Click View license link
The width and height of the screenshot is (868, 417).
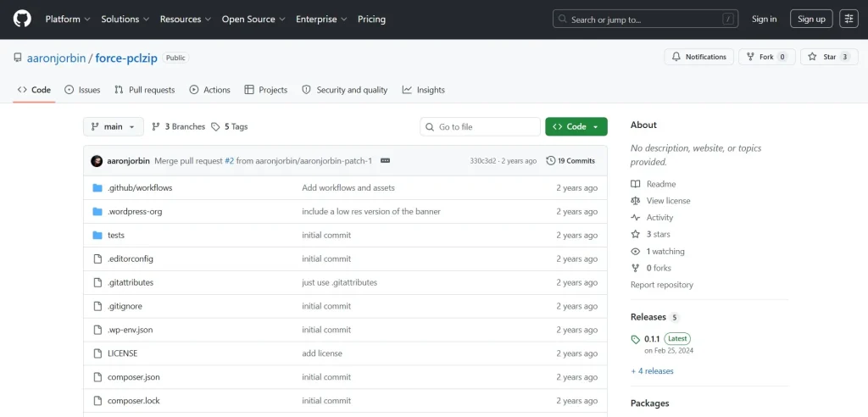point(660,201)
